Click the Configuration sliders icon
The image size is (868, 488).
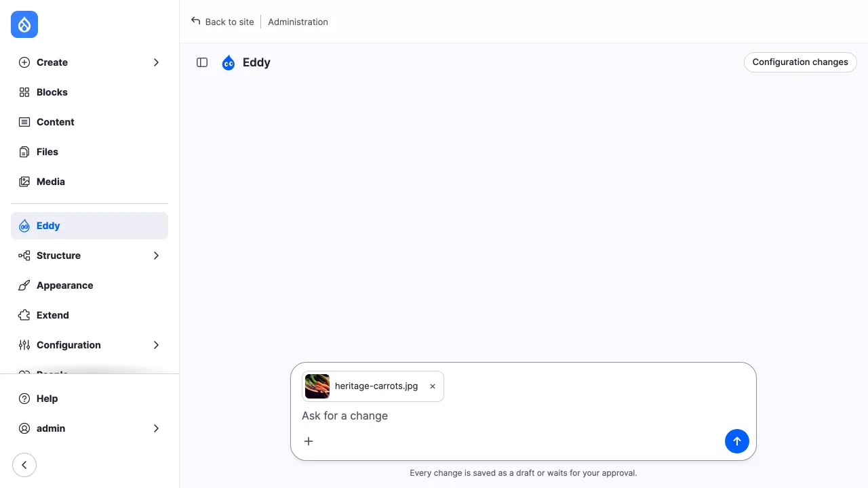click(x=24, y=345)
